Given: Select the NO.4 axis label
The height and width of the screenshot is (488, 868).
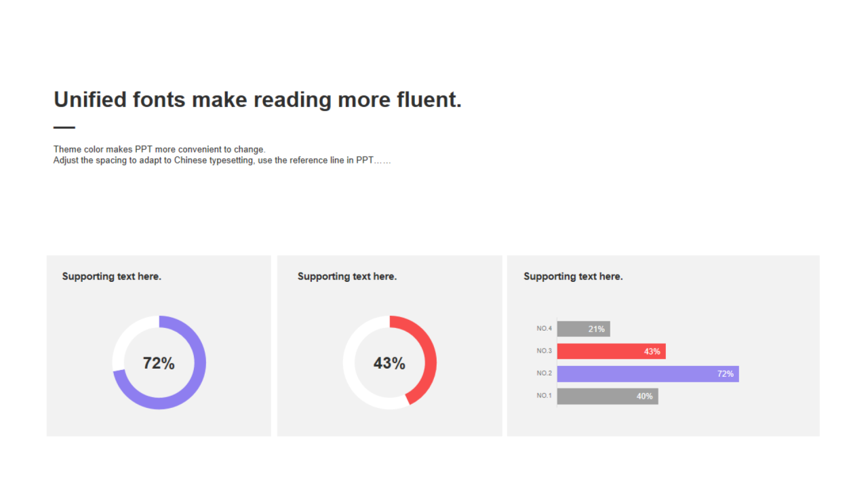Looking at the screenshot, I should point(545,329).
